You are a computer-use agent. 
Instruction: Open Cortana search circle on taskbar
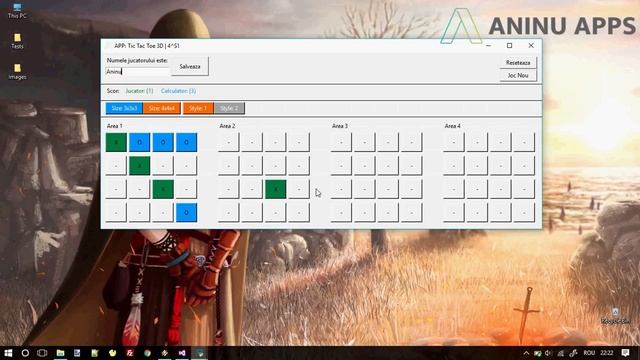pyautogui.click(x=25, y=353)
